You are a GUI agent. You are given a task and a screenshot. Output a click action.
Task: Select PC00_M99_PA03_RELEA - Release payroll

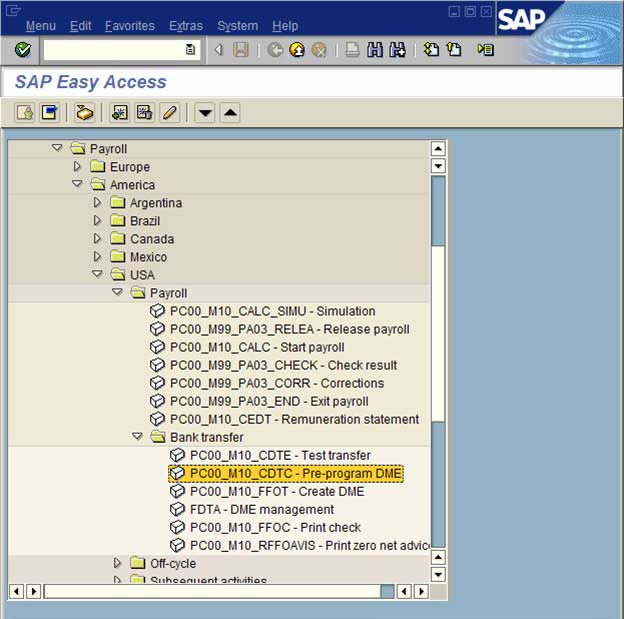290,329
